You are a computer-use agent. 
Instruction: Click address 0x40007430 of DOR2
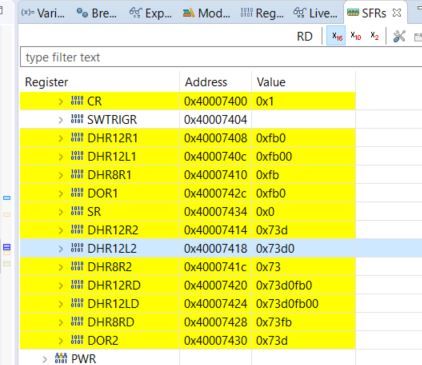216,341
